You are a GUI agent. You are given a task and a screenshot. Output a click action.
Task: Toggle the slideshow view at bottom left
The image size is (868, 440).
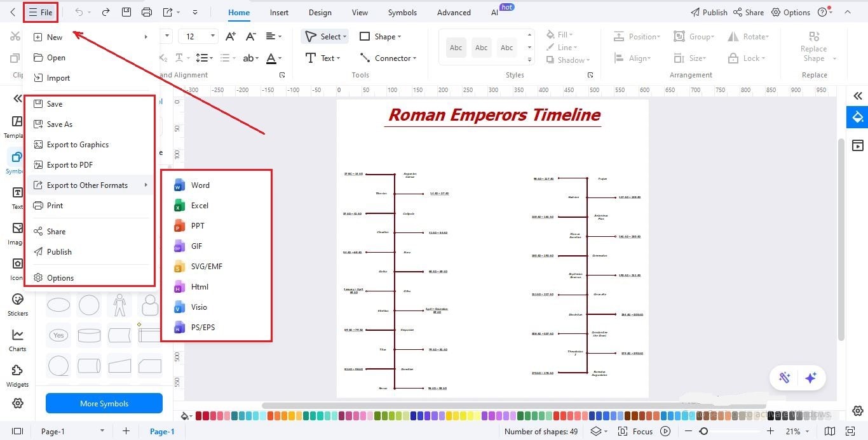17,431
